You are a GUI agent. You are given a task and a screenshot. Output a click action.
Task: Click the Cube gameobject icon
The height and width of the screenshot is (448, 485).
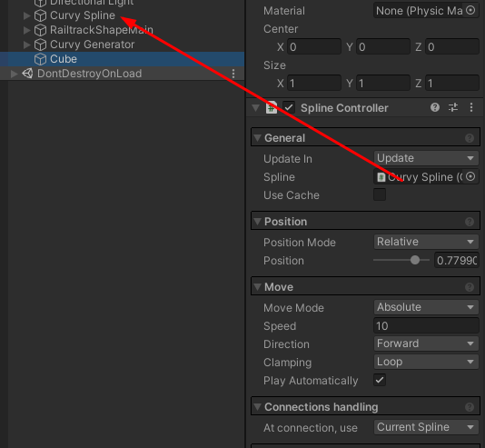pyautogui.click(x=40, y=59)
